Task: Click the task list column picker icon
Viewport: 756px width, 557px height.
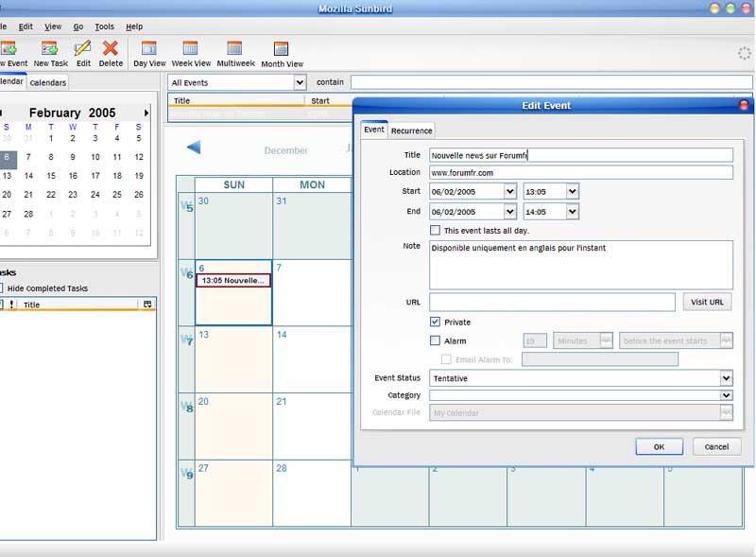Action: (x=147, y=305)
